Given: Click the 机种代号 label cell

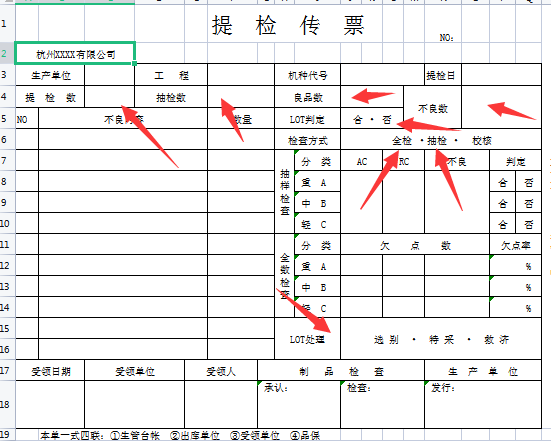Looking at the screenshot, I should (307, 75).
